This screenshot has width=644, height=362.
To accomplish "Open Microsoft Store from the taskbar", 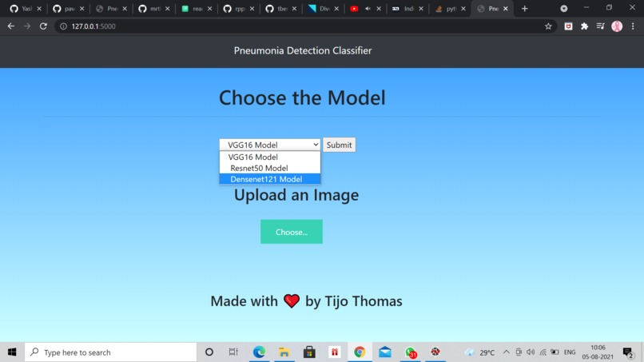I will point(309,352).
